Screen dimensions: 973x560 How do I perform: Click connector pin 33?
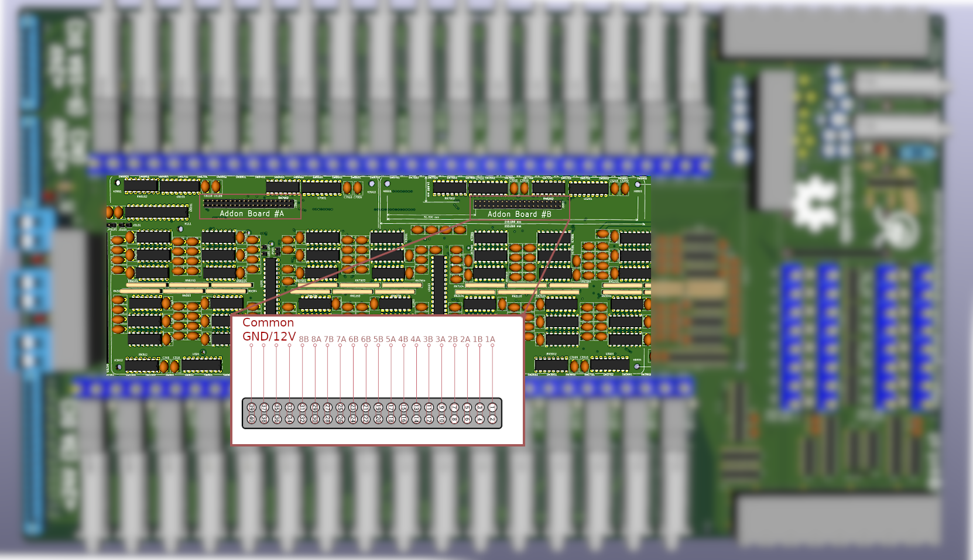click(290, 407)
